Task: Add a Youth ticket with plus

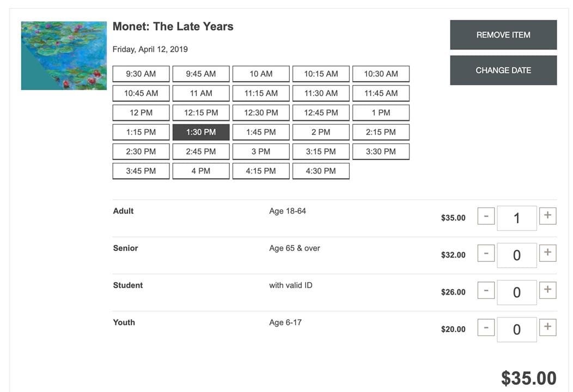Action: [547, 327]
